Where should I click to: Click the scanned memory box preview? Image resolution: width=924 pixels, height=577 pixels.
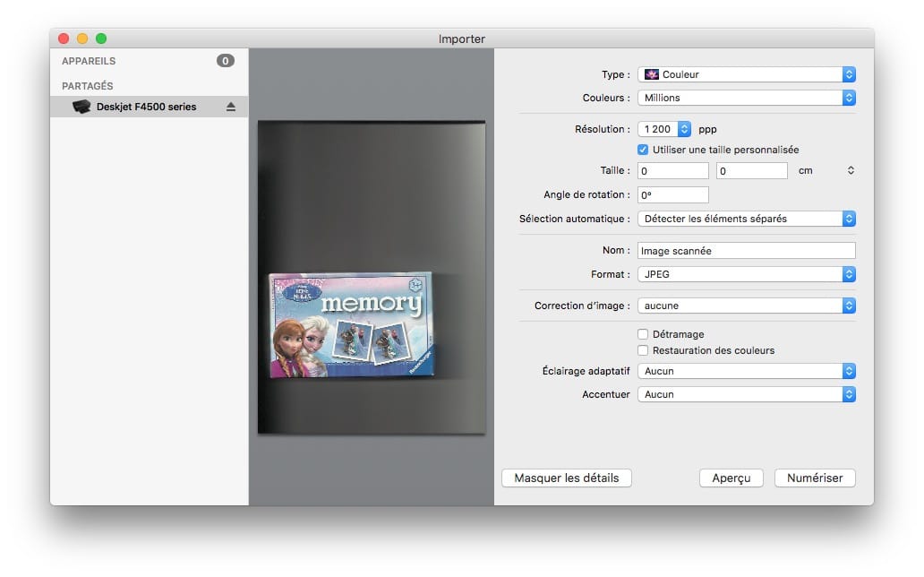tap(352, 324)
